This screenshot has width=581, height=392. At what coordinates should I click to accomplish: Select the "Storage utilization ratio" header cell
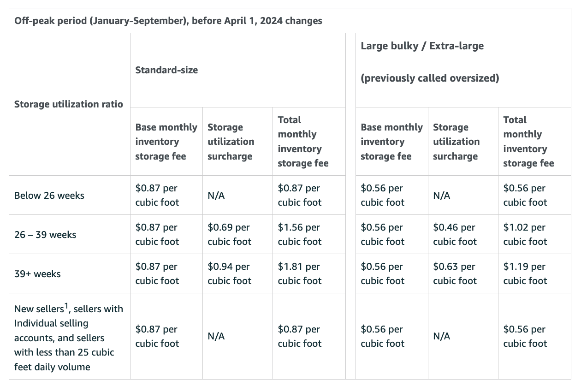coord(69,104)
